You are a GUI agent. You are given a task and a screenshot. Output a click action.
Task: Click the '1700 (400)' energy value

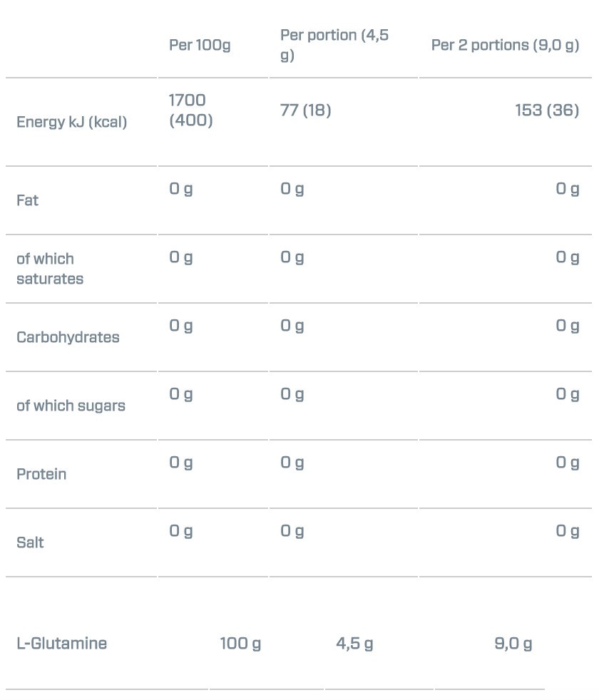pos(190,110)
